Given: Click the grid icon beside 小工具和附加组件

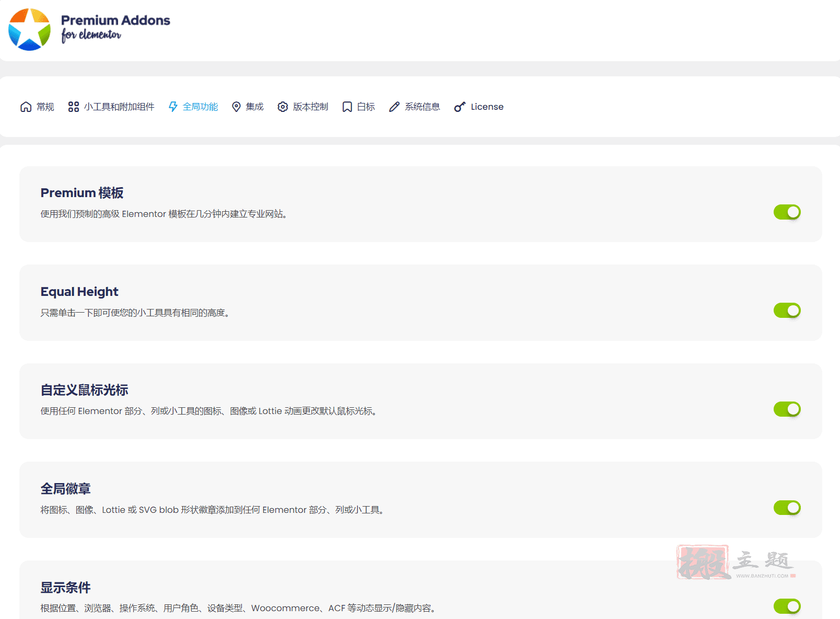Looking at the screenshot, I should point(74,107).
